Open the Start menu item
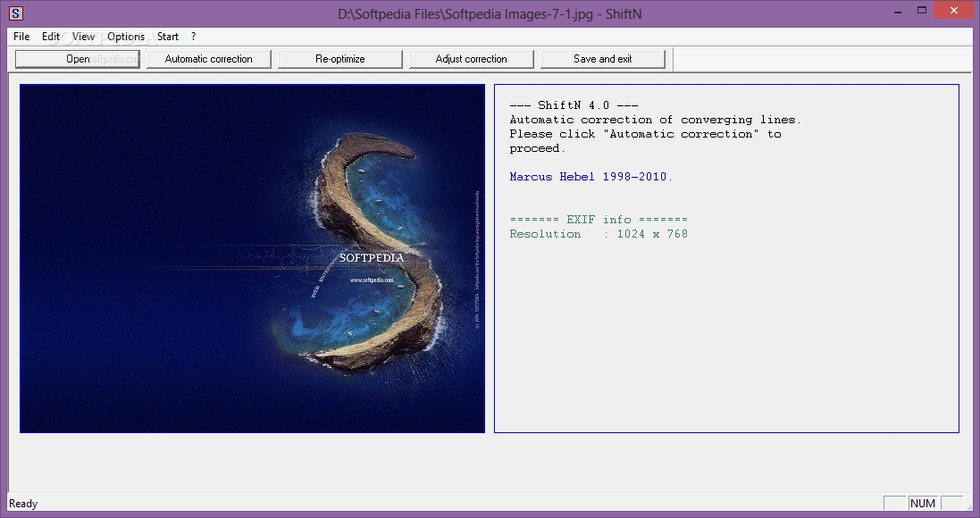980x518 pixels. click(x=167, y=37)
